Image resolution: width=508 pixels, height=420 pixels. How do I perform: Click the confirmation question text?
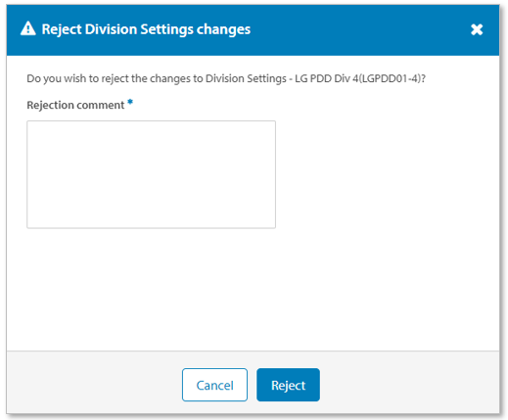pyautogui.click(x=226, y=78)
